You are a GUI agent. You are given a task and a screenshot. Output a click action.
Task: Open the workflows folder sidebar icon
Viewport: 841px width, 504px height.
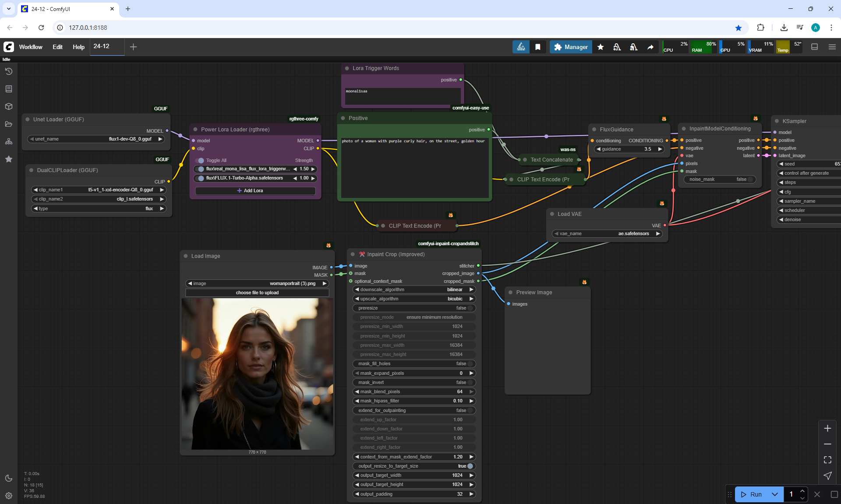point(9,124)
